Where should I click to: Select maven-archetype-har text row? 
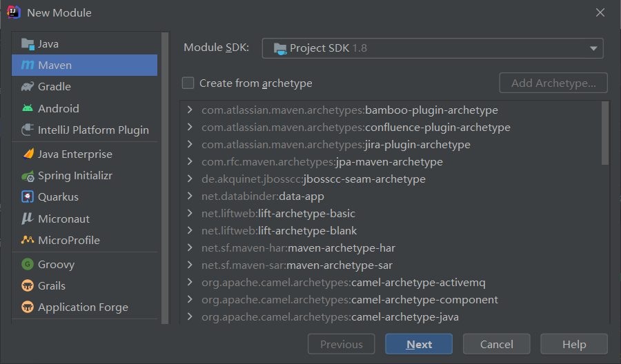pyautogui.click(x=298, y=247)
